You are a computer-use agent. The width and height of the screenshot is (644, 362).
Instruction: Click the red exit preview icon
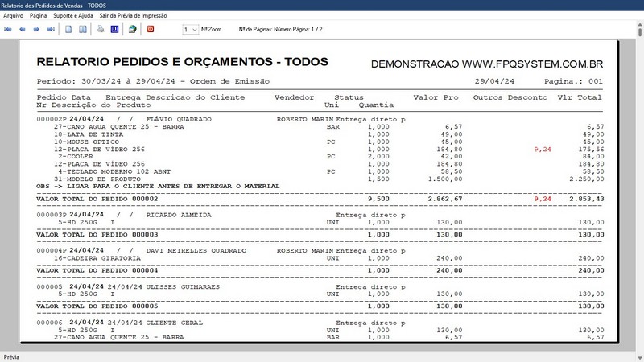pyautogui.click(x=151, y=29)
